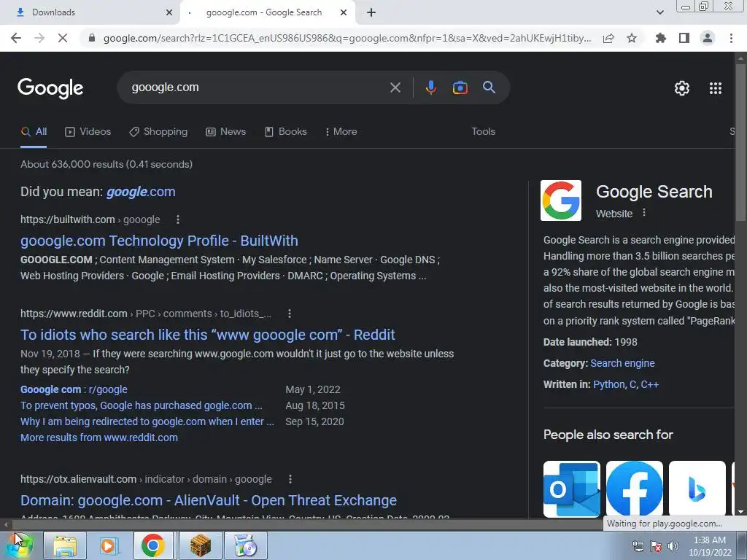Open options for AlienVault result
747x560 pixels.
click(x=290, y=480)
